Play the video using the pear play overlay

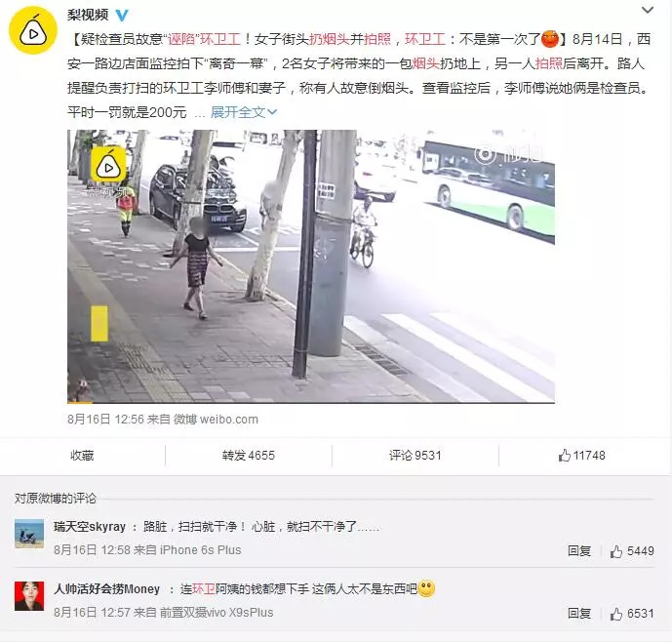pyautogui.click(x=108, y=165)
